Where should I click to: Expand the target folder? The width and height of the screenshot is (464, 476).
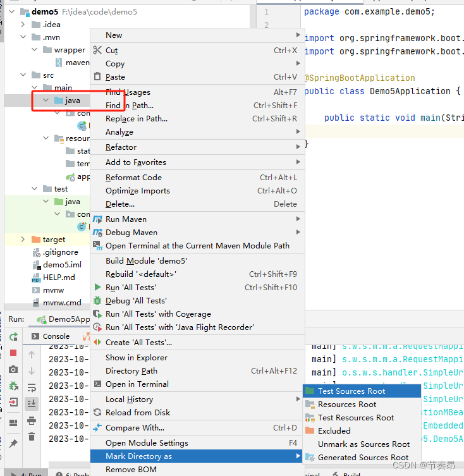tap(23, 239)
